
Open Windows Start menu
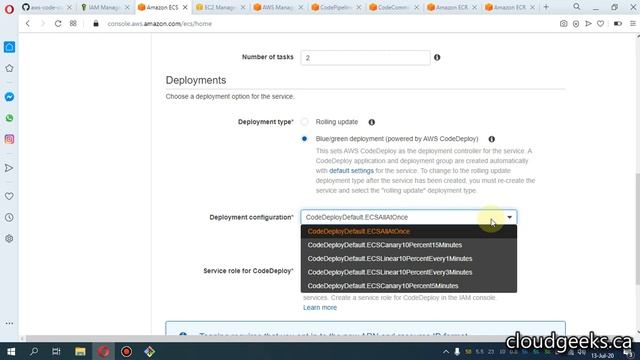click(x=11, y=351)
